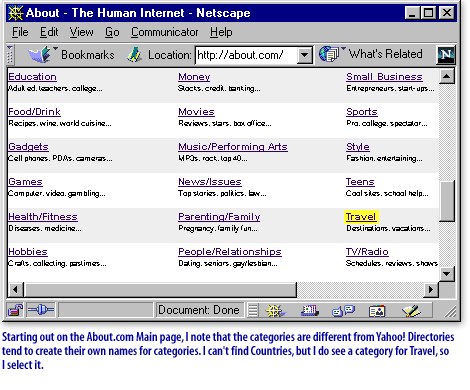
Task: Visit the Health/Fitness category link
Action: pos(43,217)
